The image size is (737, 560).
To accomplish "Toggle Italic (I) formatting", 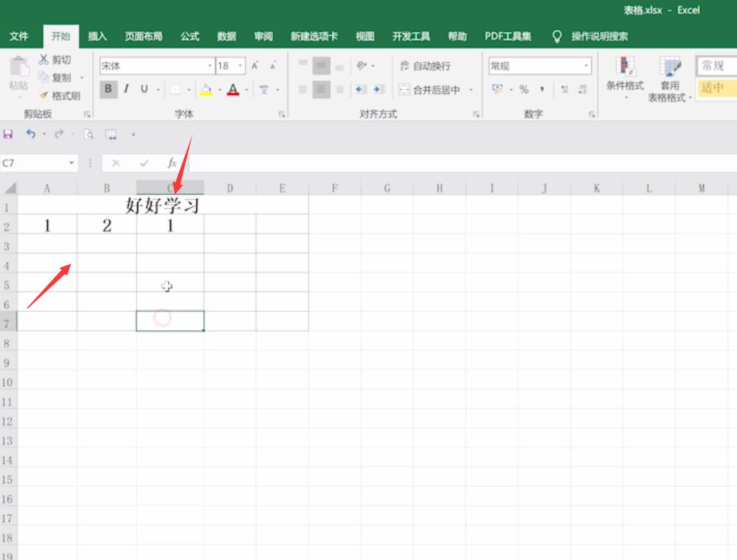I will point(126,89).
